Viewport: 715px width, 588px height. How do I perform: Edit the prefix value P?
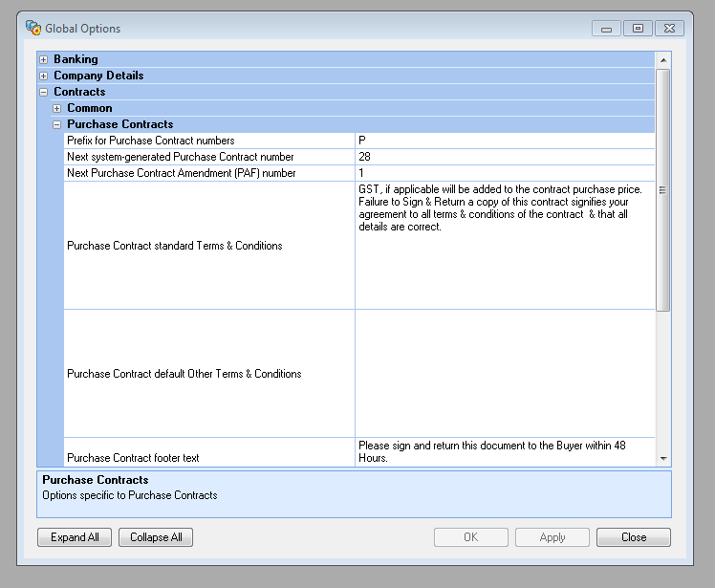505,141
